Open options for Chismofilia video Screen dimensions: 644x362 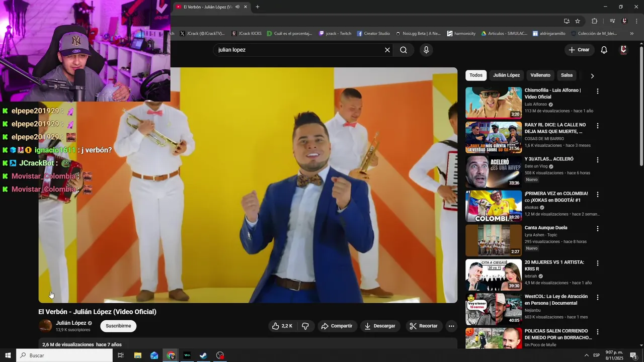598,92
